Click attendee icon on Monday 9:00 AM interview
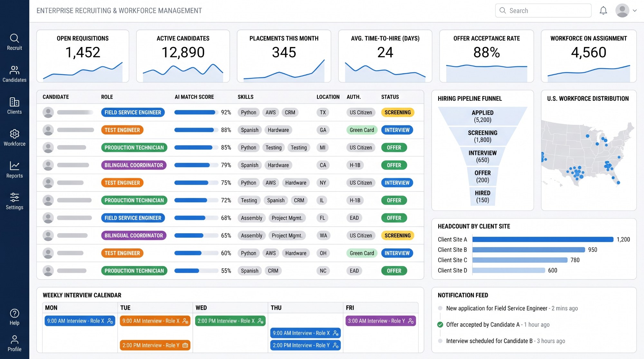The image size is (644, 359). [110, 321]
